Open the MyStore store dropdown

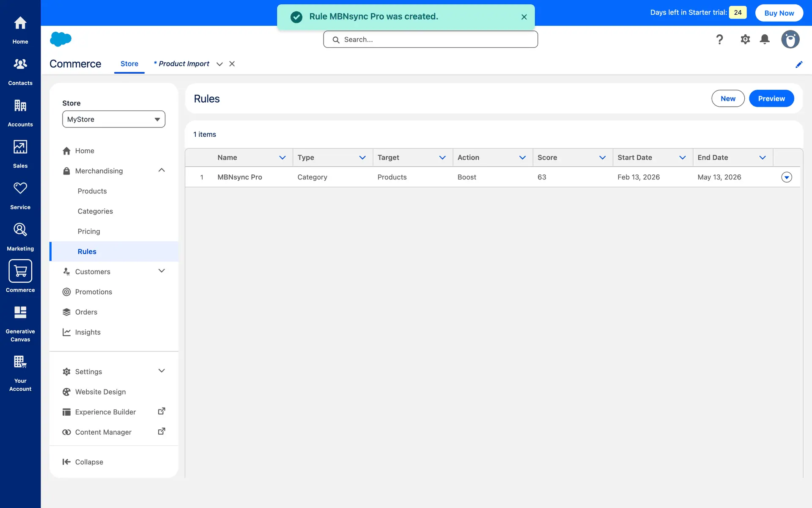point(114,119)
